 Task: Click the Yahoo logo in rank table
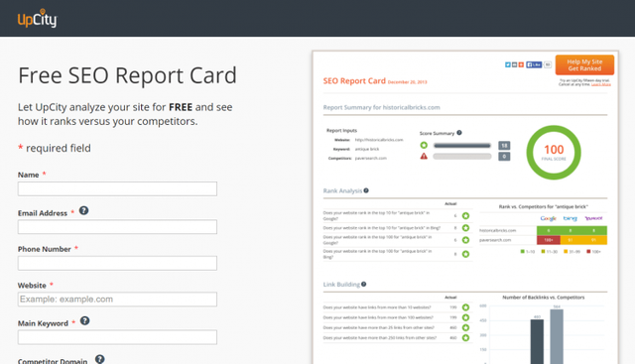click(x=593, y=218)
